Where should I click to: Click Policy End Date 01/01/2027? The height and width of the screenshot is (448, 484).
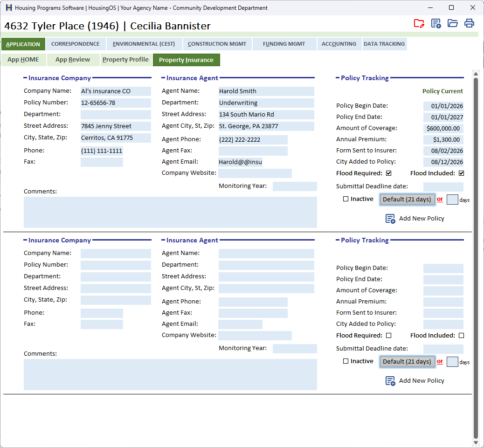click(443, 117)
